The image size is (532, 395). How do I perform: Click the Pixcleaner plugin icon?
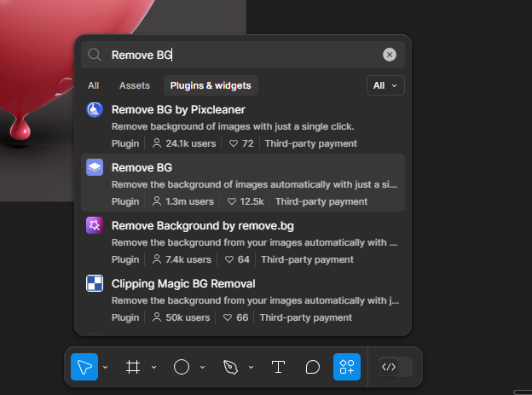pyautogui.click(x=95, y=110)
